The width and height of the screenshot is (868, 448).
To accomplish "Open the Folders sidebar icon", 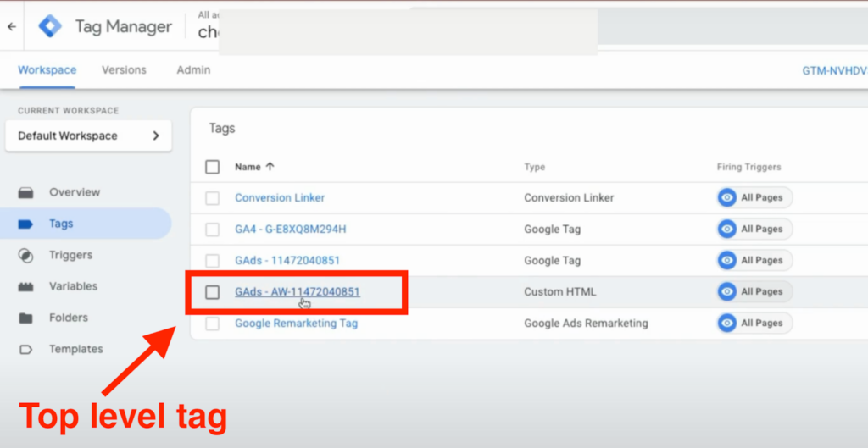I will coord(25,318).
